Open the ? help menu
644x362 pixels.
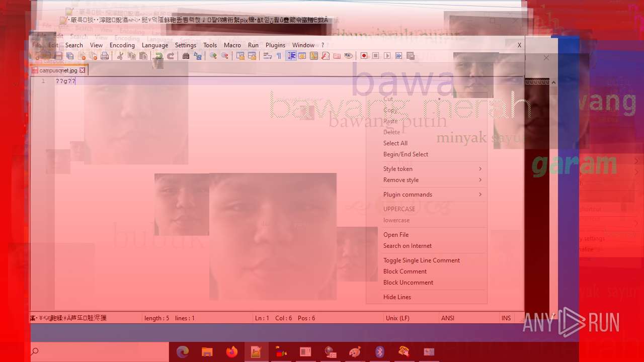[x=323, y=45]
